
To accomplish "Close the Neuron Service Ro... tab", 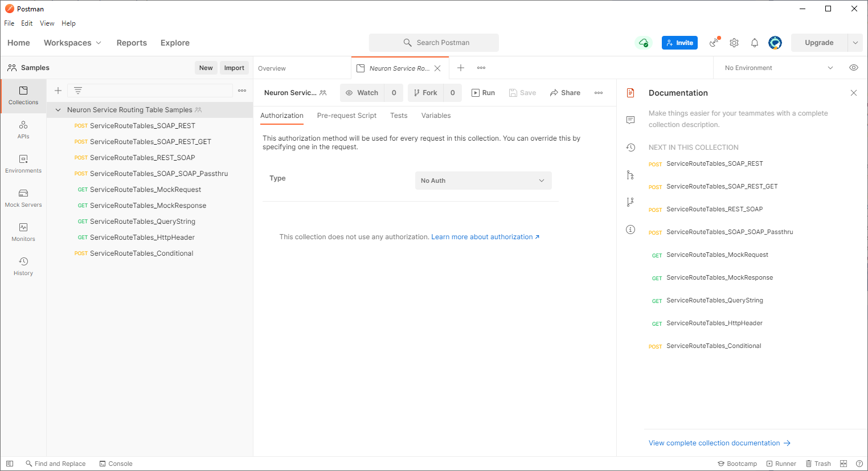I will click(x=437, y=68).
